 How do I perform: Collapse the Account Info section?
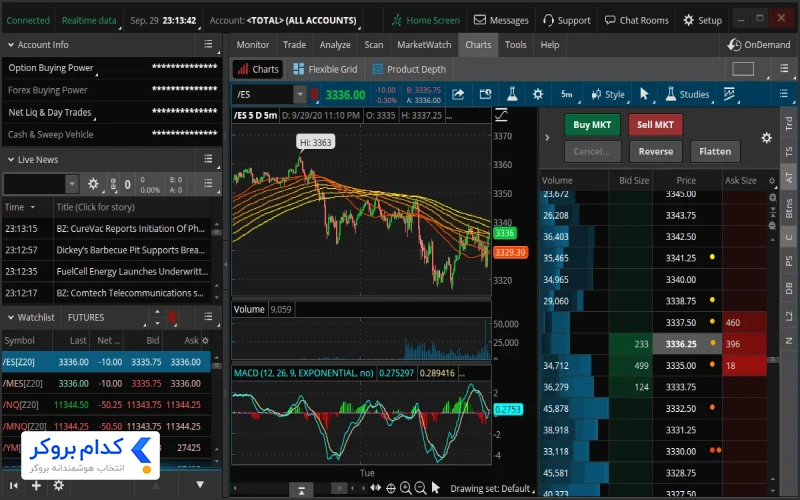(x=11, y=45)
